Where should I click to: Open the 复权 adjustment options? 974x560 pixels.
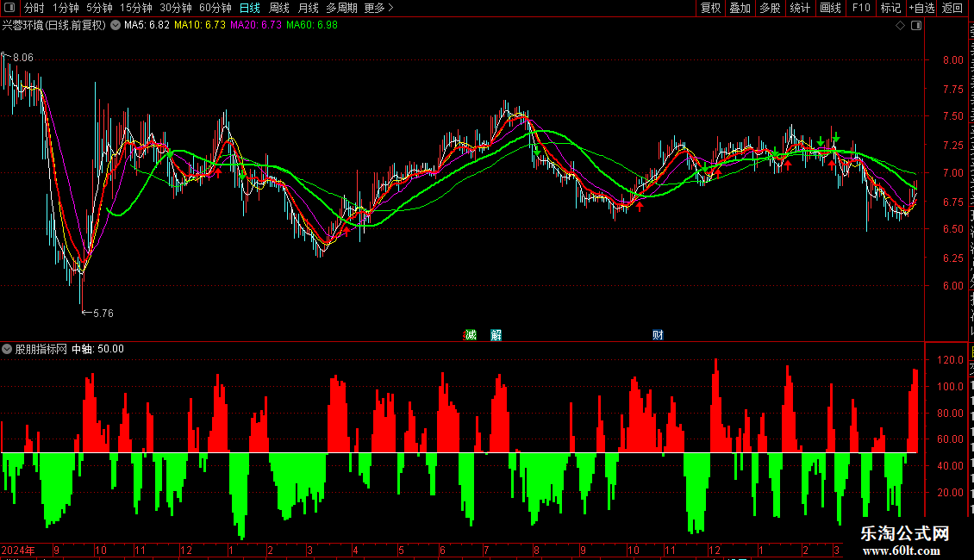tap(710, 8)
